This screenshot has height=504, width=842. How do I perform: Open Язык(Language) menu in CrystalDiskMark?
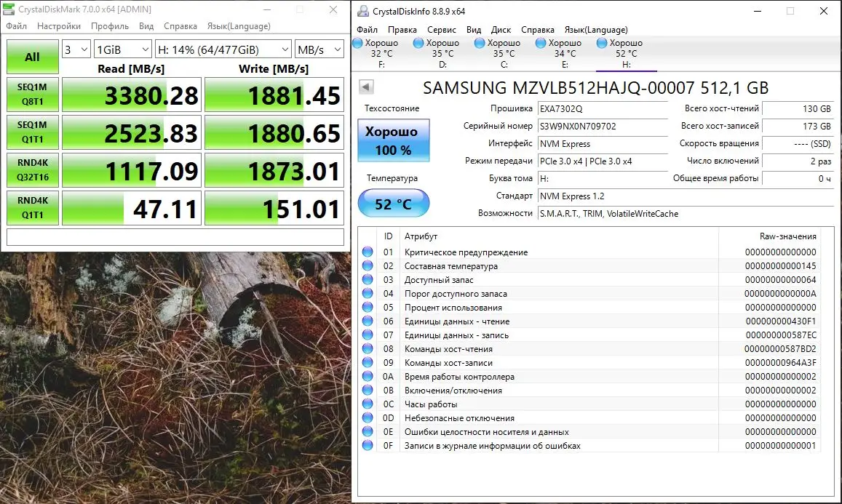click(239, 25)
